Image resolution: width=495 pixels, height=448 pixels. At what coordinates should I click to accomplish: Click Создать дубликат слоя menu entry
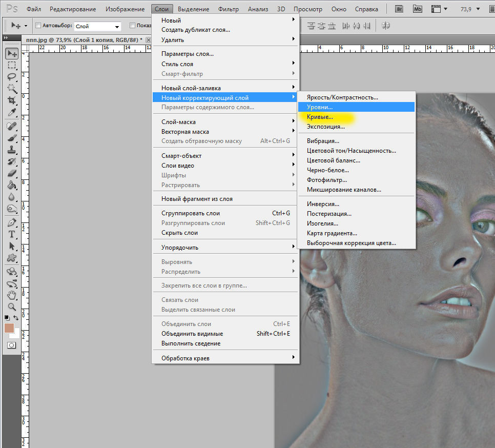225,30
